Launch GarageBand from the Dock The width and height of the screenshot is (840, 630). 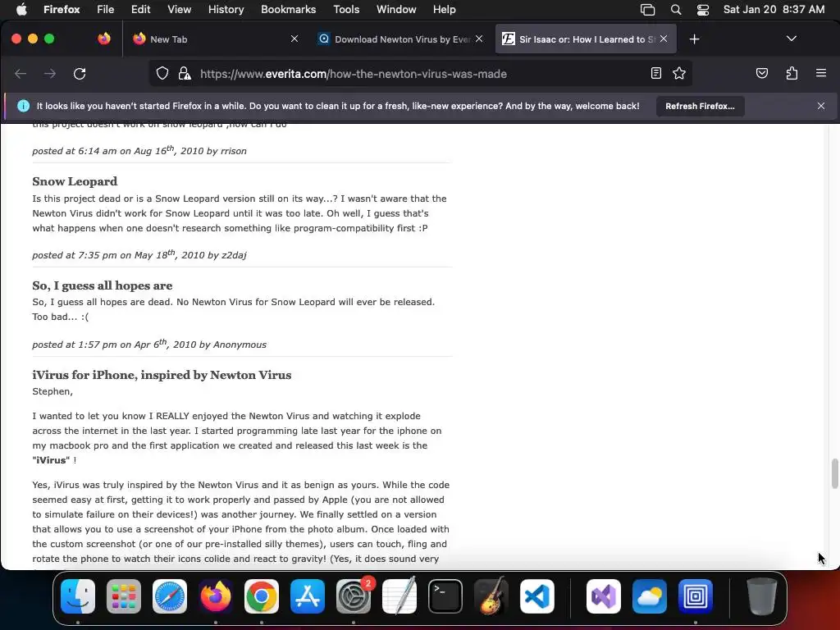tap(491, 596)
